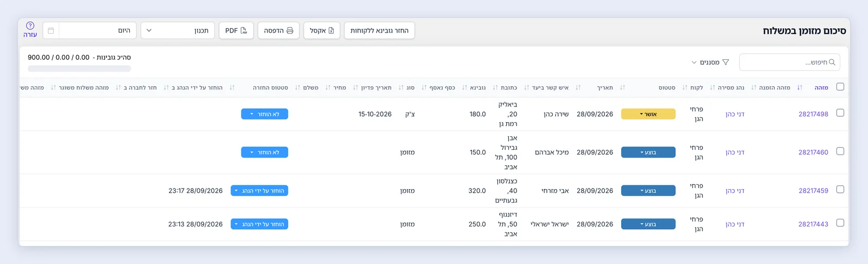Open בוצע status dropdown for אבי מזרחי
868x264 pixels.
(x=648, y=191)
